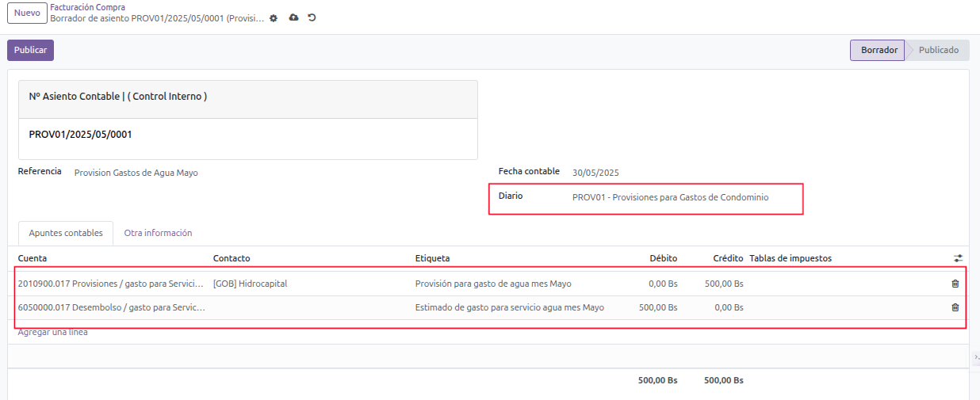The image size is (980, 400).
Task: Add a line via Agregar una línea
Action: click(x=53, y=332)
